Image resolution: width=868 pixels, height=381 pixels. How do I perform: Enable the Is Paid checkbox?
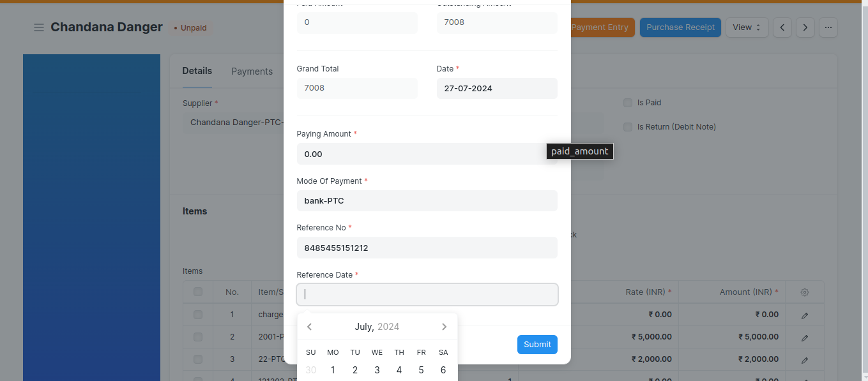[x=628, y=103]
